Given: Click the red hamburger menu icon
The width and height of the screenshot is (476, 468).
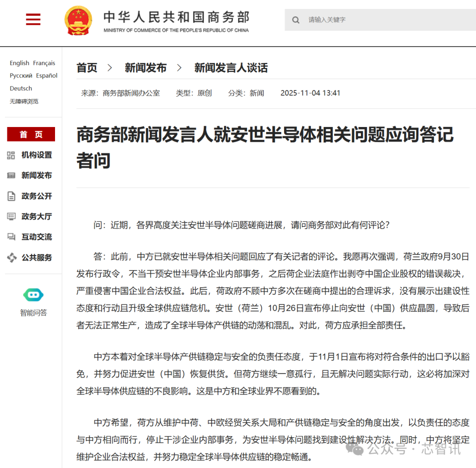Looking at the screenshot, I should (x=33, y=19).
